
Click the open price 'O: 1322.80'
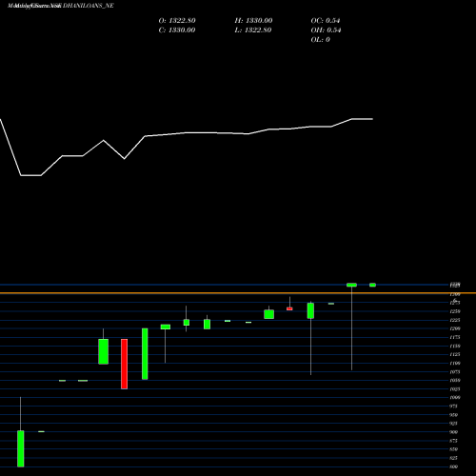(177, 21)
